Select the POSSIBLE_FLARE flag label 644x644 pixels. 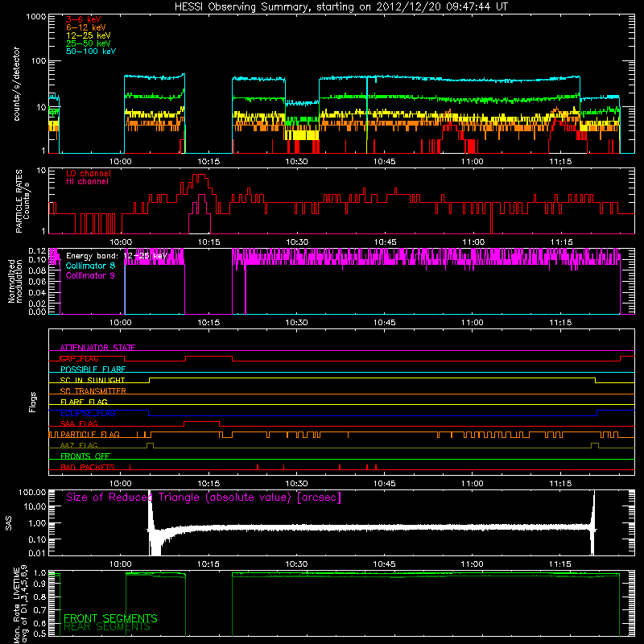(x=93, y=369)
